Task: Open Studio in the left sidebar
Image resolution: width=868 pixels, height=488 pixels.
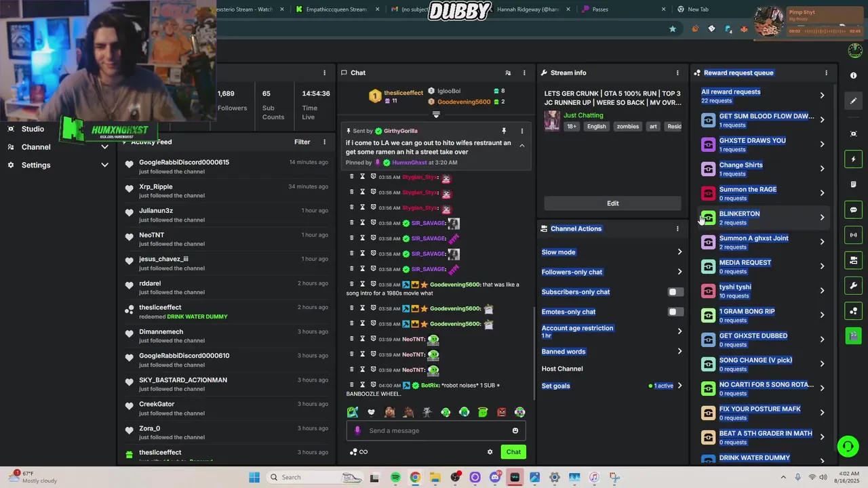Action: point(33,129)
